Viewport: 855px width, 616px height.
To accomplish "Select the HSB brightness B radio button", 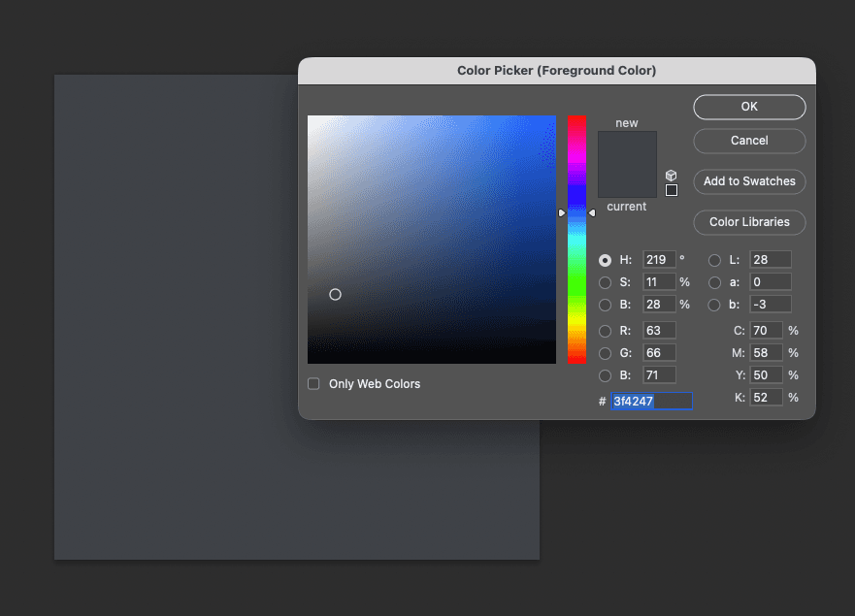I will click(x=605, y=305).
